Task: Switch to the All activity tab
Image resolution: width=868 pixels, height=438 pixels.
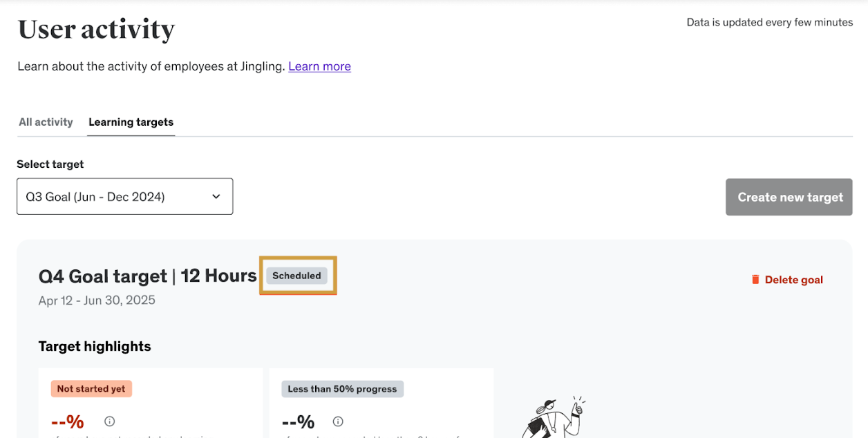Action: pyautogui.click(x=46, y=122)
